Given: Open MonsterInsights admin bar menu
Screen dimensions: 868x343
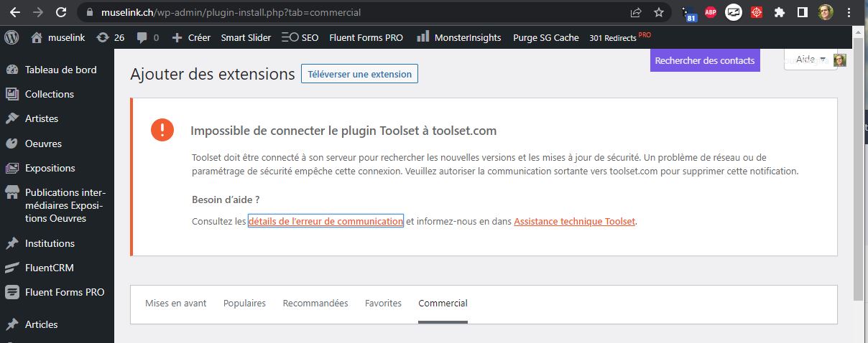Looking at the screenshot, I should [458, 37].
